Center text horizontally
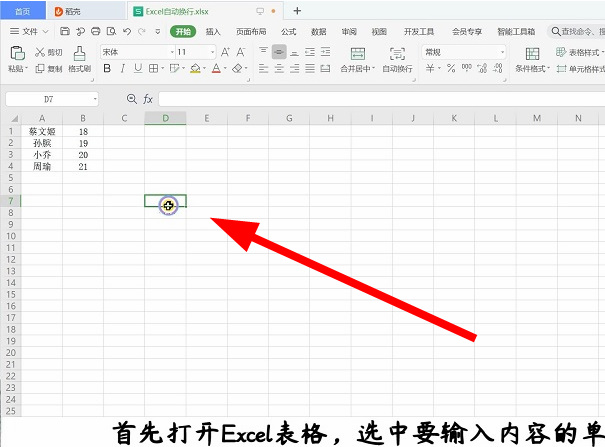605x447 pixels. tap(279, 69)
